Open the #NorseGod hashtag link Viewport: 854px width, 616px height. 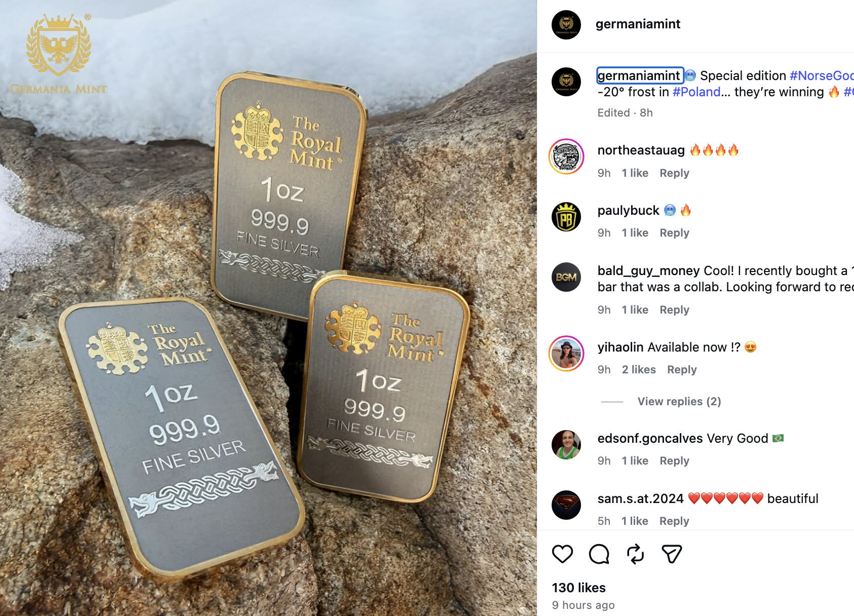[822, 75]
